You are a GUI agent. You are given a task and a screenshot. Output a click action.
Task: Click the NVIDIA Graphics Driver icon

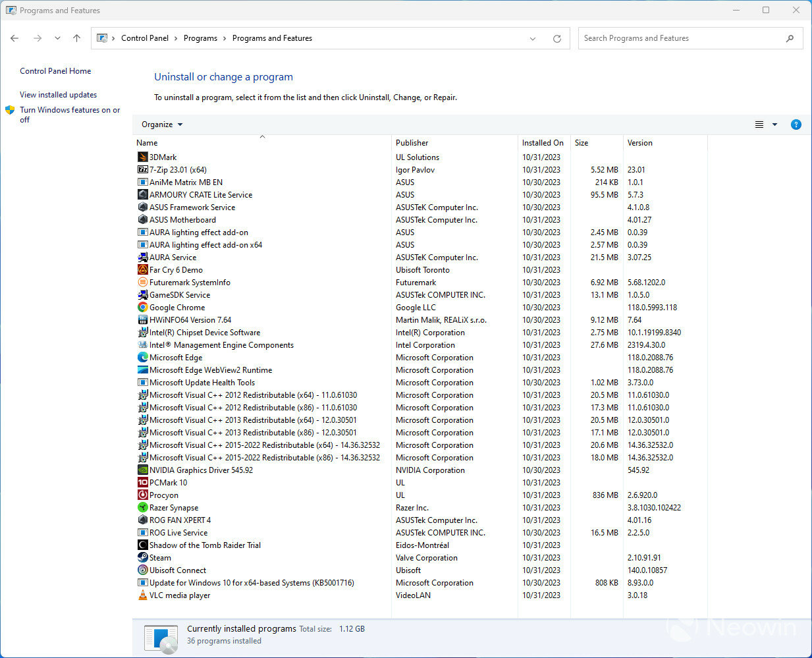coord(142,470)
